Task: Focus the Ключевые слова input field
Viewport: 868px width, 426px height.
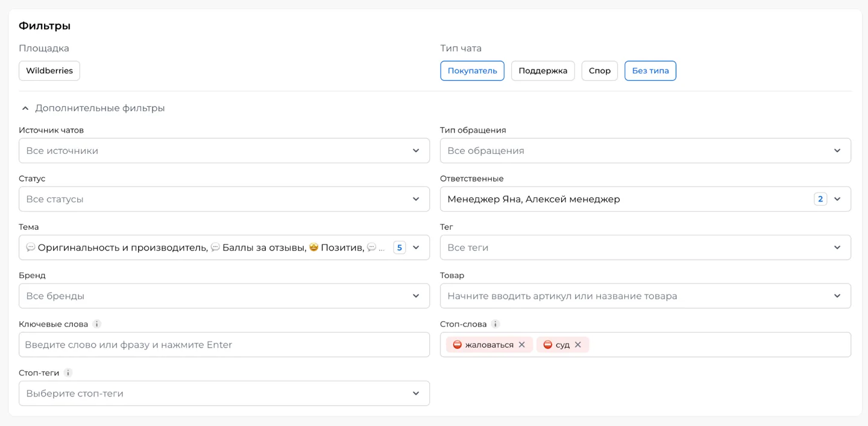Action: pos(224,345)
